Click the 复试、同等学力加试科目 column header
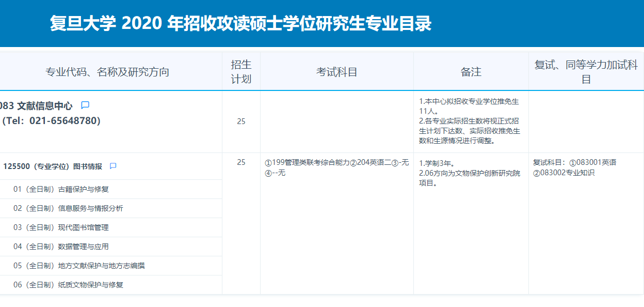 pyautogui.click(x=586, y=72)
